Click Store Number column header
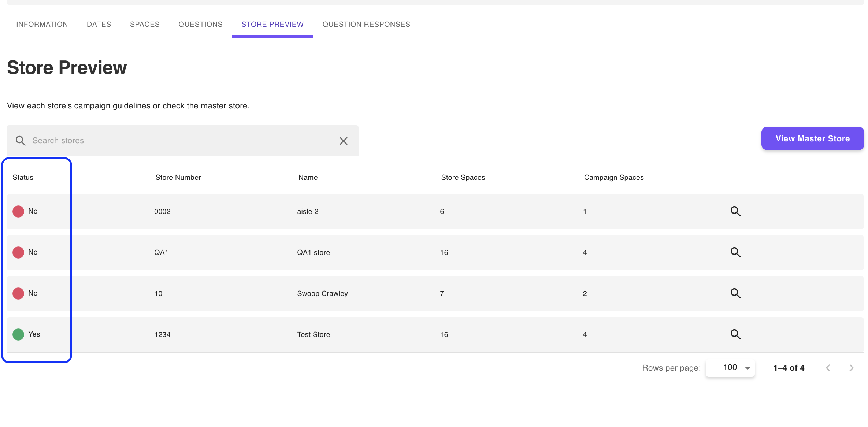Screen dimensions: 868x427 tap(178, 177)
